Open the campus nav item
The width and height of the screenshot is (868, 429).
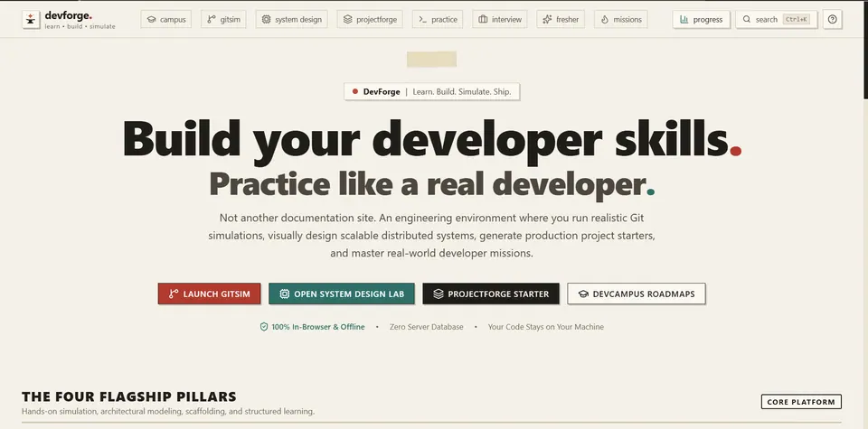(166, 19)
